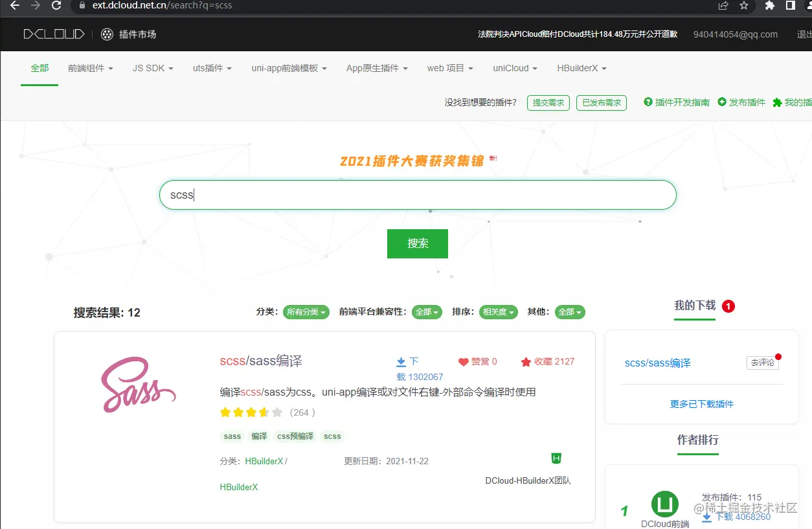
Task: Click the green HBuilderX team badge icon
Action: pyautogui.click(x=556, y=458)
